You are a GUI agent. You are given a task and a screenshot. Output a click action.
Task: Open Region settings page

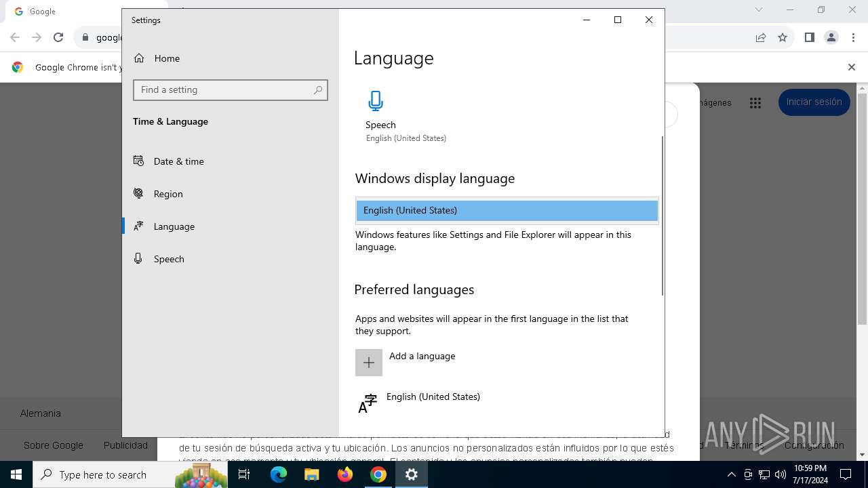pyautogui.click(x=231, y=194)
